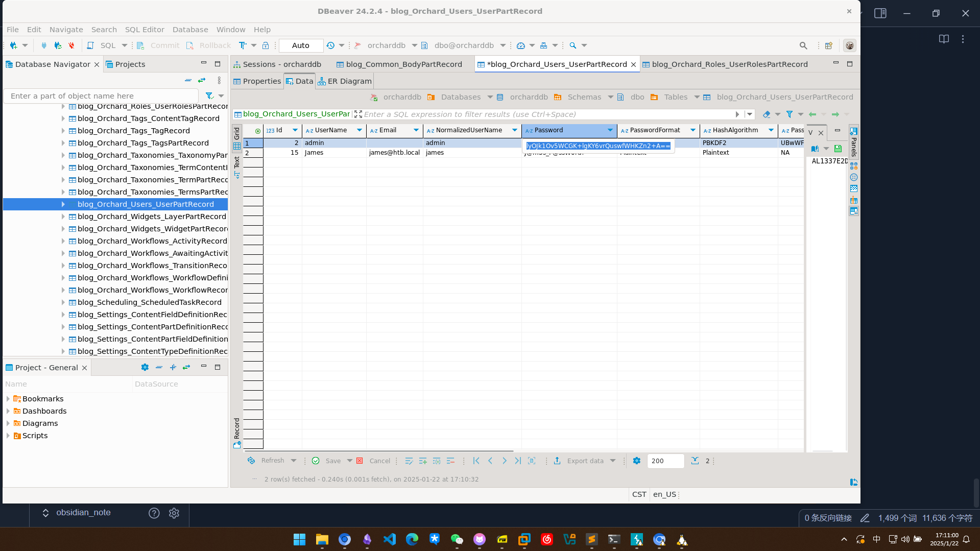980x551 pixels.
Task: Expand blog_Orchard_Users_UserPartRecord tree node
Action: (x=63, y=204)
